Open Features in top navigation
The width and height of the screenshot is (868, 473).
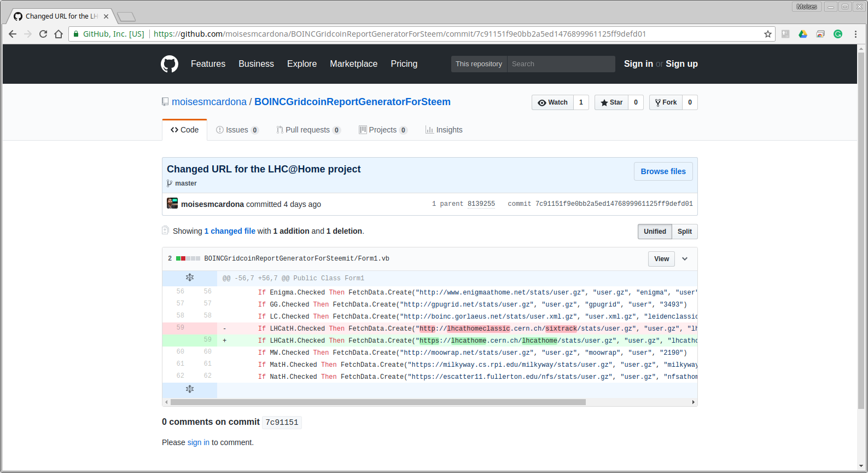[208, 64]
